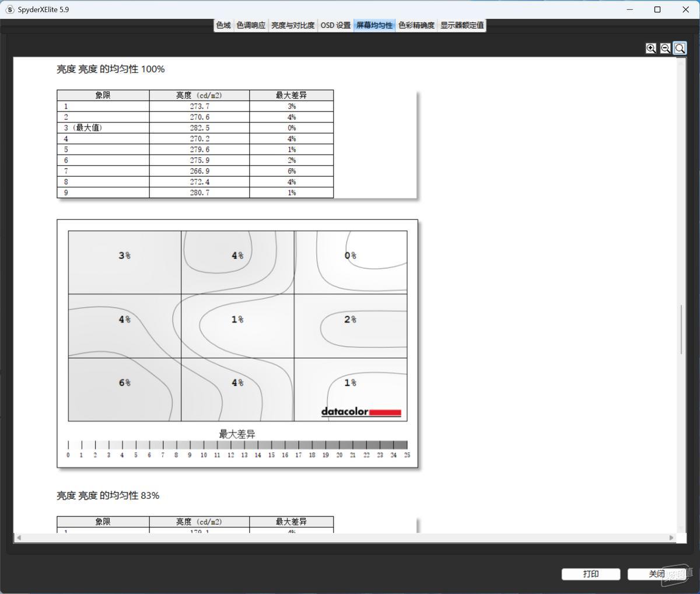
Task: Click the zoom in magnifier icon
Action: [x=651, y=48]
